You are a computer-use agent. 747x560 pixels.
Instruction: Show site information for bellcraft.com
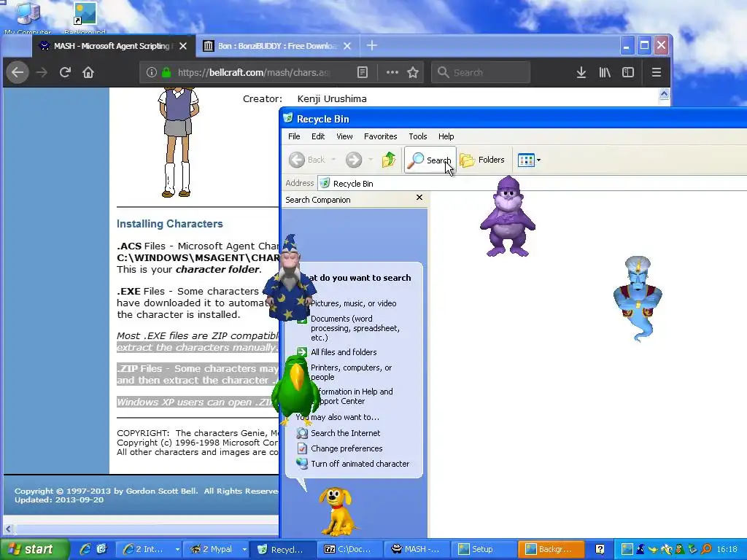coord(152,72)
